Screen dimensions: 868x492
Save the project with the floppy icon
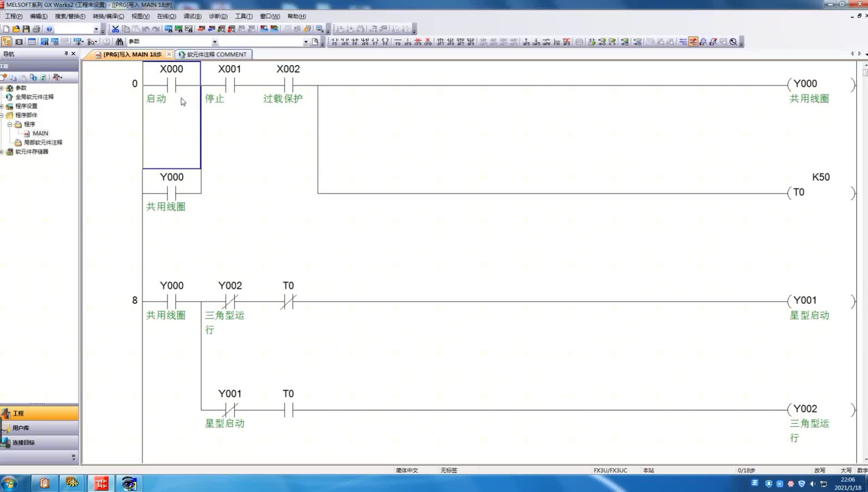[26, 29]
